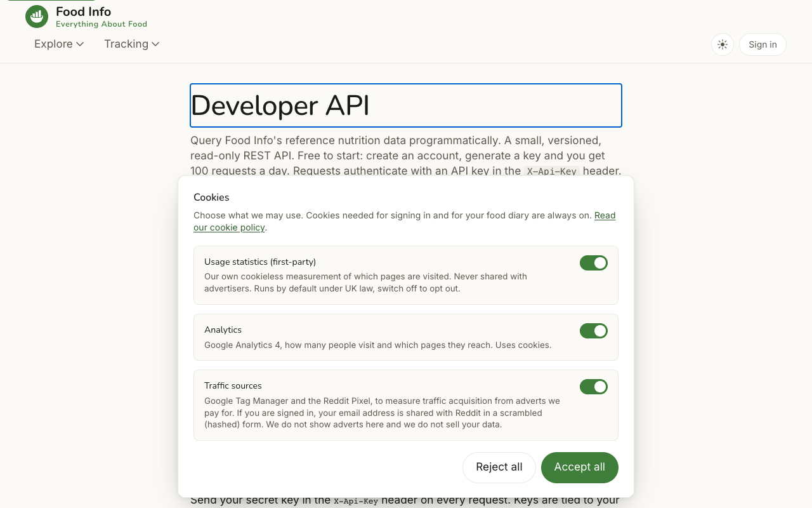Select the Developer API heading
This screenshot has width=812, height=508.
[406, 105]
